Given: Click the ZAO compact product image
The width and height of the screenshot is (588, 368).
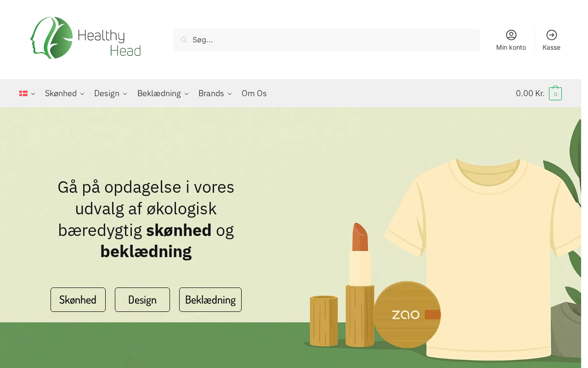Looking at the screenshot, I should [407, 315].
